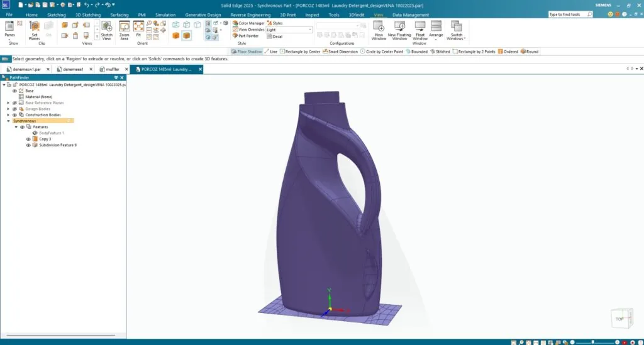Select Circle by Center Point tool
The width and height of the screenshot is (644, 345).
(382, 52)
